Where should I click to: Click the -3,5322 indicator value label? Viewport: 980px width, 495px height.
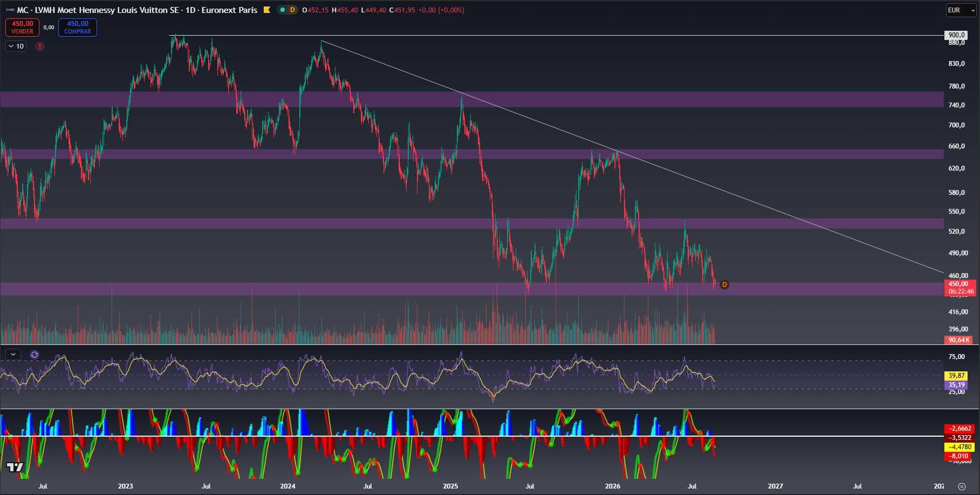pyautogui.click(x=960, y=438)
